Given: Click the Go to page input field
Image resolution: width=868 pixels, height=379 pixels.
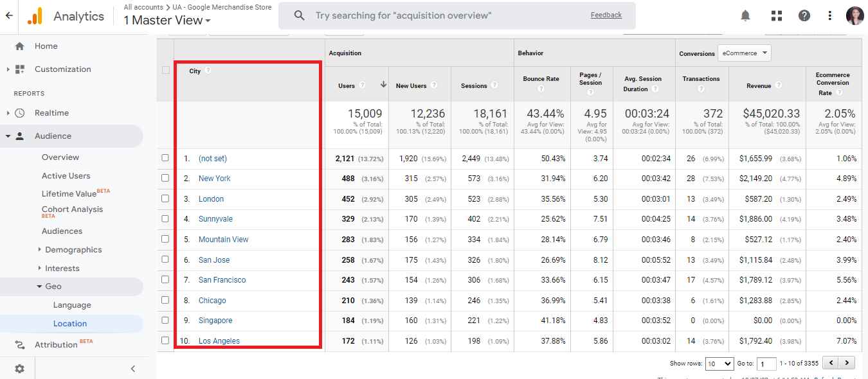Looking at the screenshot, I should (766, 363).
